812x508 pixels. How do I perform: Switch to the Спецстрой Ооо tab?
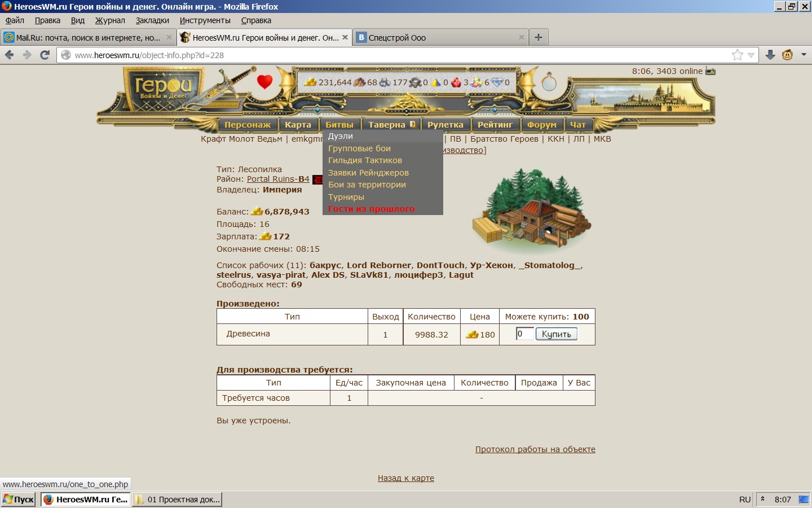[x=442, y=38]
